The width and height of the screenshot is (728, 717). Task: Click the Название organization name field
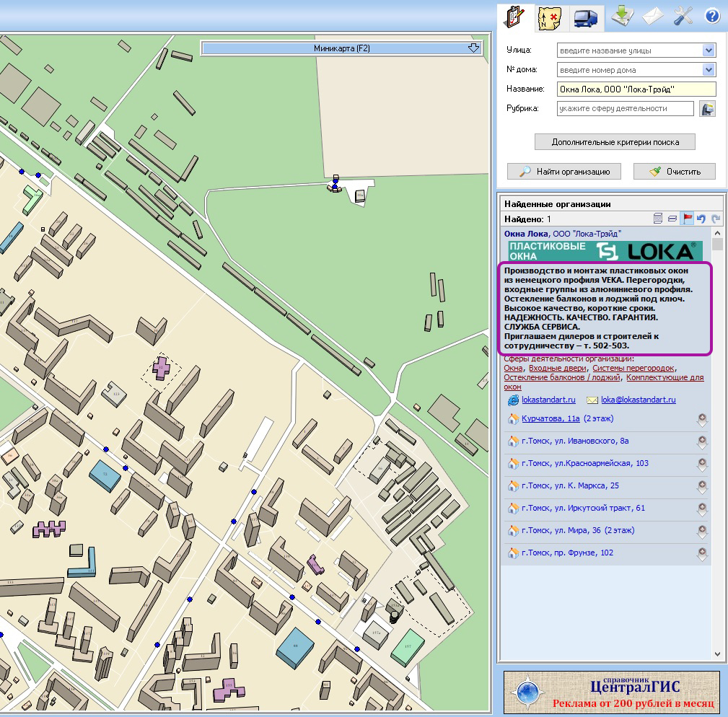tap(636, 89)
